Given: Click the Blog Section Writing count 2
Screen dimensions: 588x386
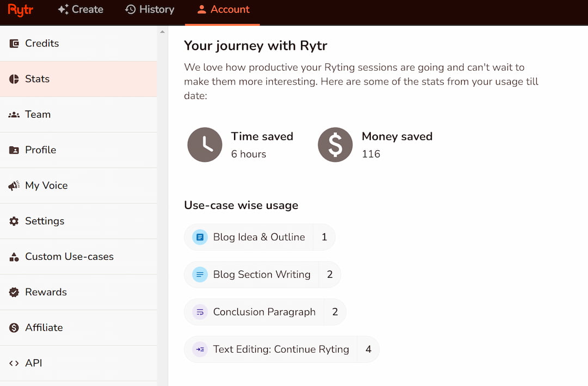Looking at the screenshot, I should pyautogui.click(x=330, y=274).
